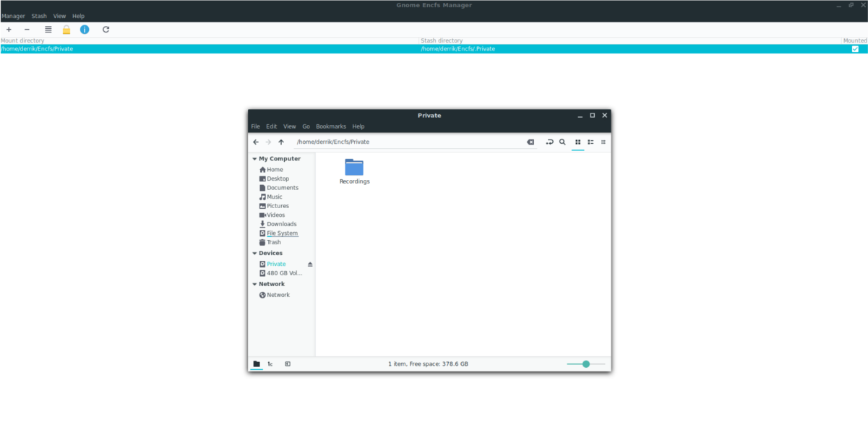Collapse the My Computer section
This screenshot has width=868, height=443.
(254, 159)
